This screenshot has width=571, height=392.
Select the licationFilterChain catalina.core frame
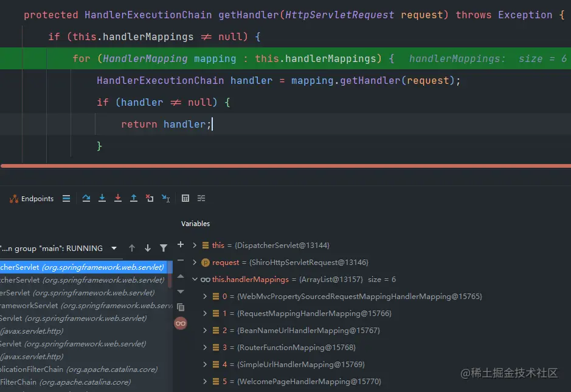86,370
